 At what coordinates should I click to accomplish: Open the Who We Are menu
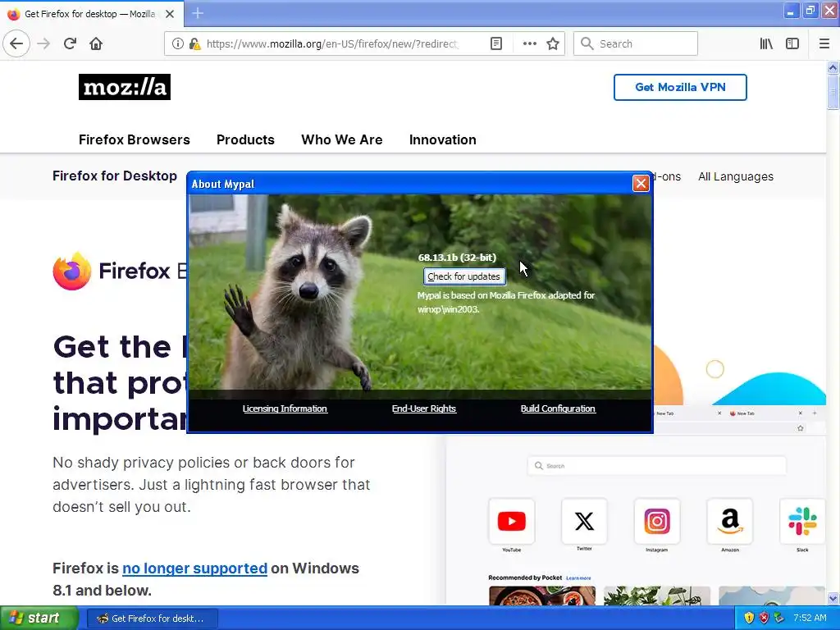pos(342,139)
